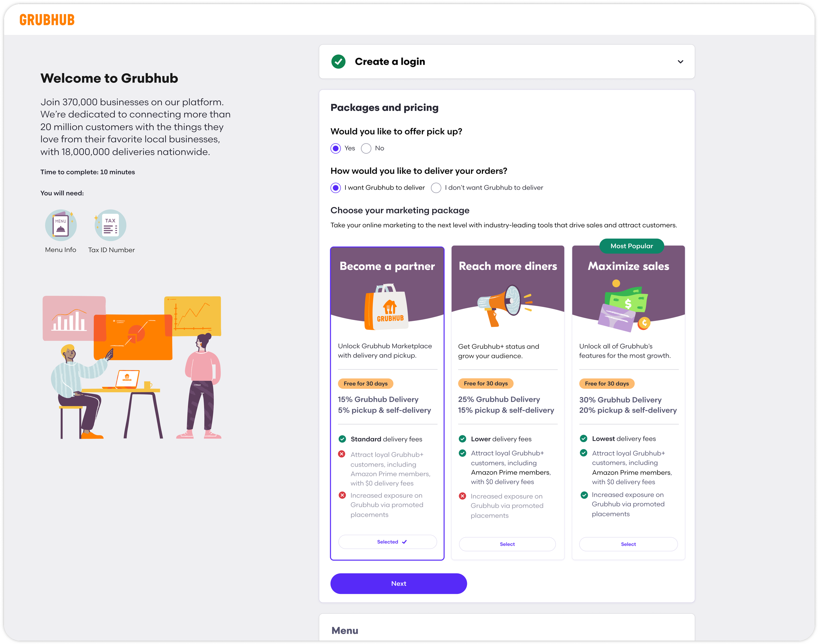Choose I want Grubhub to deliver
Image resolution: width=818 pixels, height=644 pixels.
pos(335,188)
